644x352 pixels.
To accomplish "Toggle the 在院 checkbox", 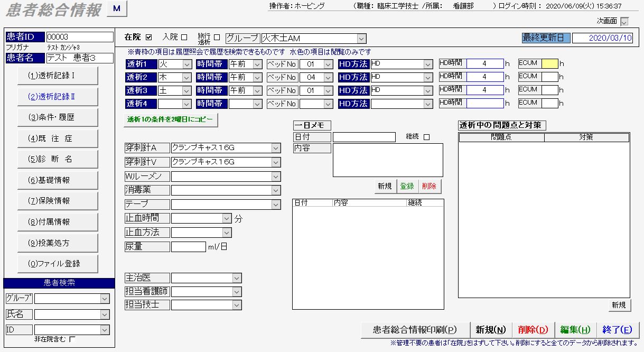I will [148, 37].
